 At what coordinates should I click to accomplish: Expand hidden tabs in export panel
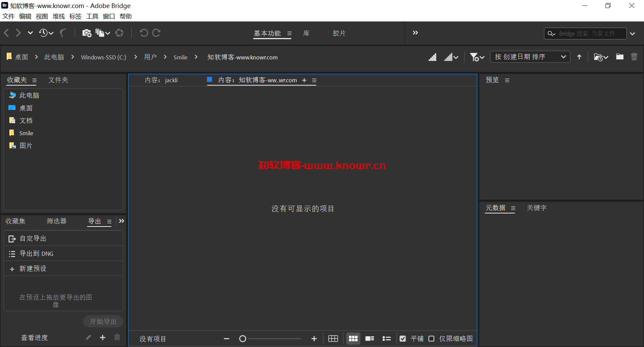click(x=121, y=221)
